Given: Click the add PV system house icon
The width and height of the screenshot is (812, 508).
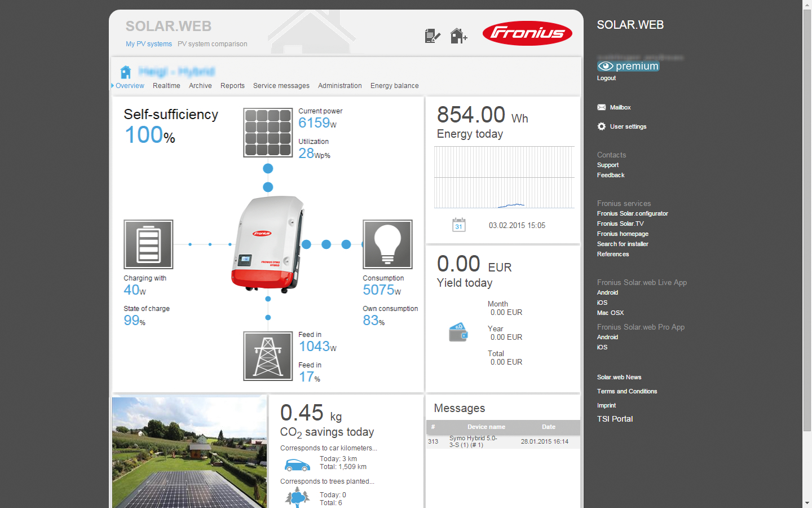Looking at the screenshot, I should pyautogui.click(x=458, y=36).
